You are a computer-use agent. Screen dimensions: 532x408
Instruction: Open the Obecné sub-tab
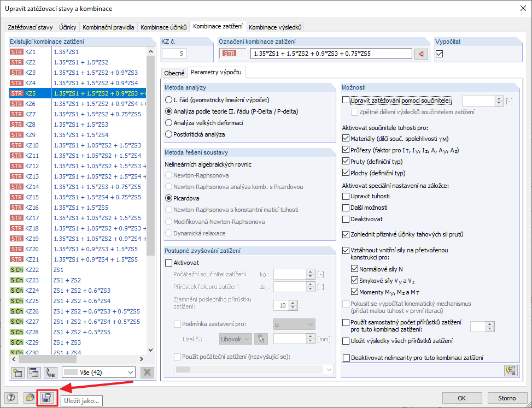point(174,73)
